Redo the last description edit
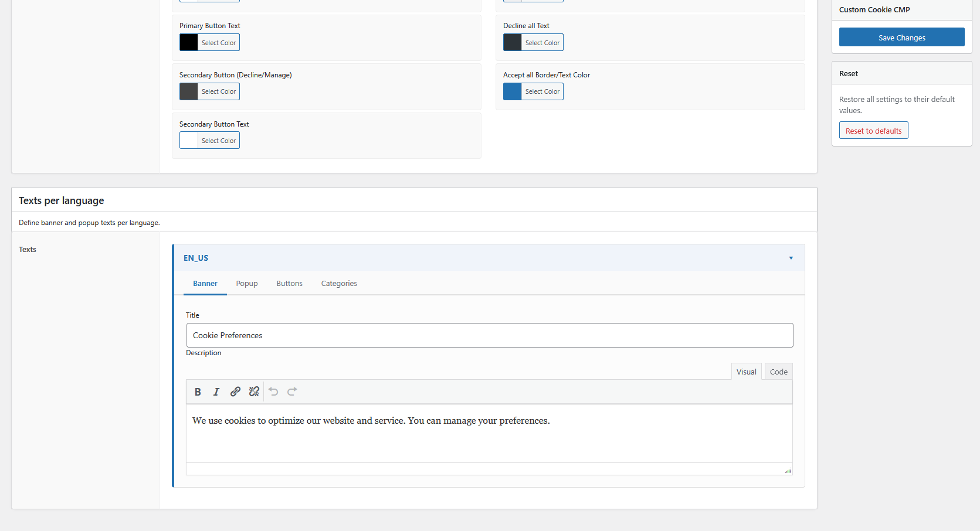The image size is (980, 531). coord(291,392)
